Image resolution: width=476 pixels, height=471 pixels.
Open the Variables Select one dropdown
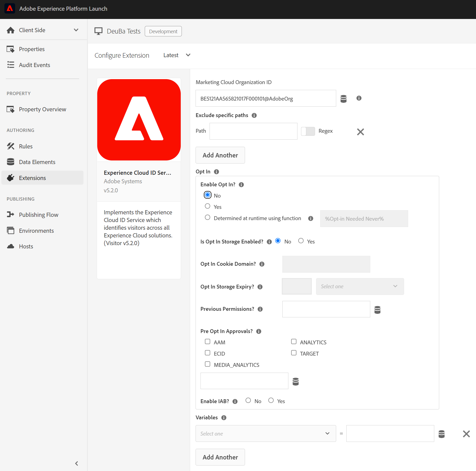[265, 434]
